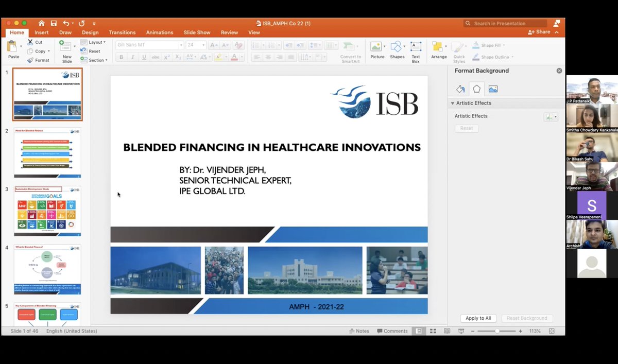This screenshot has width=618, height=364.
Task: Open the Arrange options
Action: click(x=439, y=50)
